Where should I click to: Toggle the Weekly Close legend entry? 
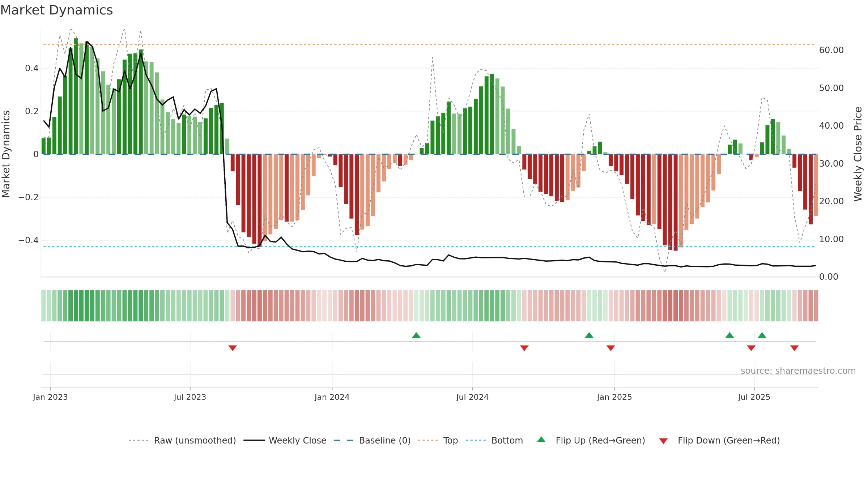(x=285, y=440)
